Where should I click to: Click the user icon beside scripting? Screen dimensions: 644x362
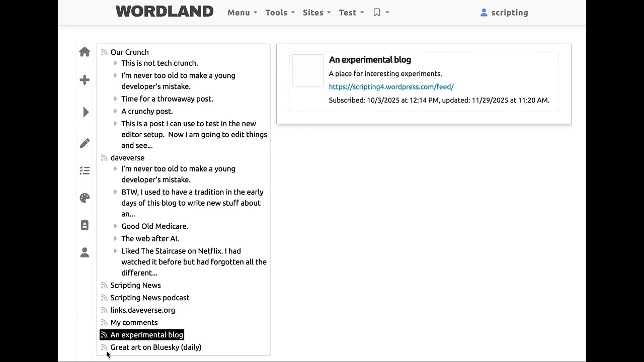[484, 13]
